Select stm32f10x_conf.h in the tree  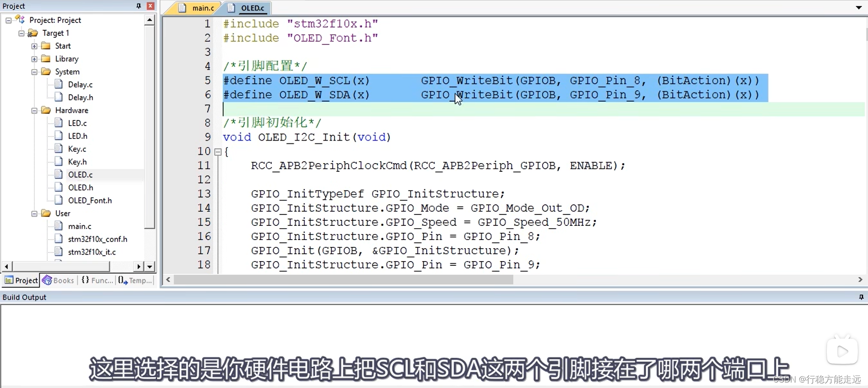(98, 239)
